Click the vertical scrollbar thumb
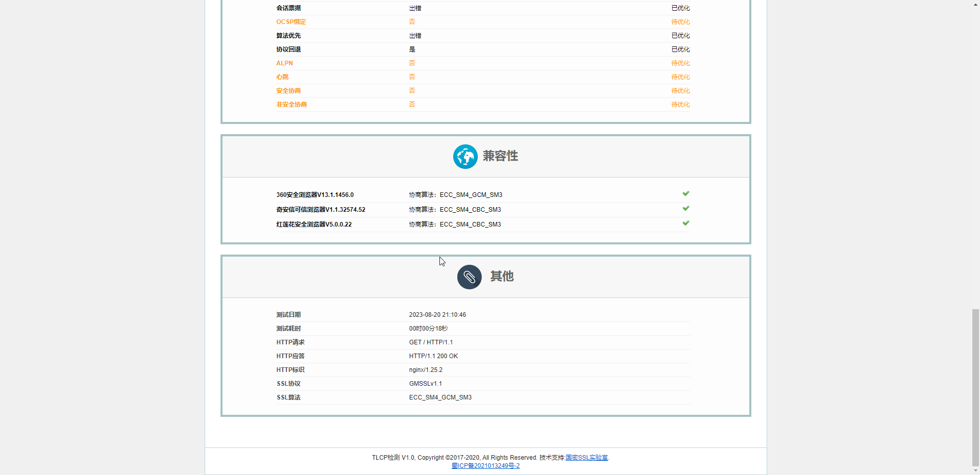The height and width of the screenshot is (475, 980). (975, 387)
